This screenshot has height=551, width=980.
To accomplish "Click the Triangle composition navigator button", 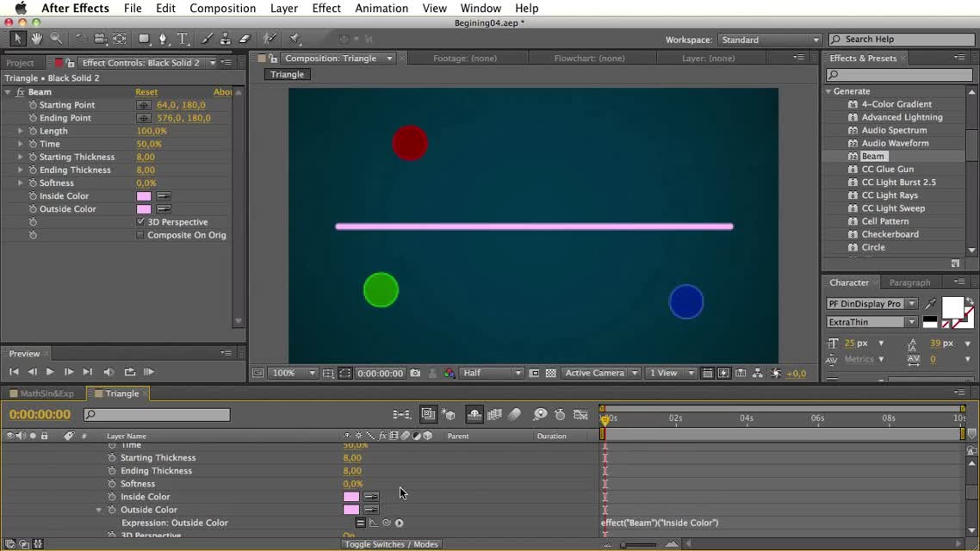I will [x=288, y=74].
